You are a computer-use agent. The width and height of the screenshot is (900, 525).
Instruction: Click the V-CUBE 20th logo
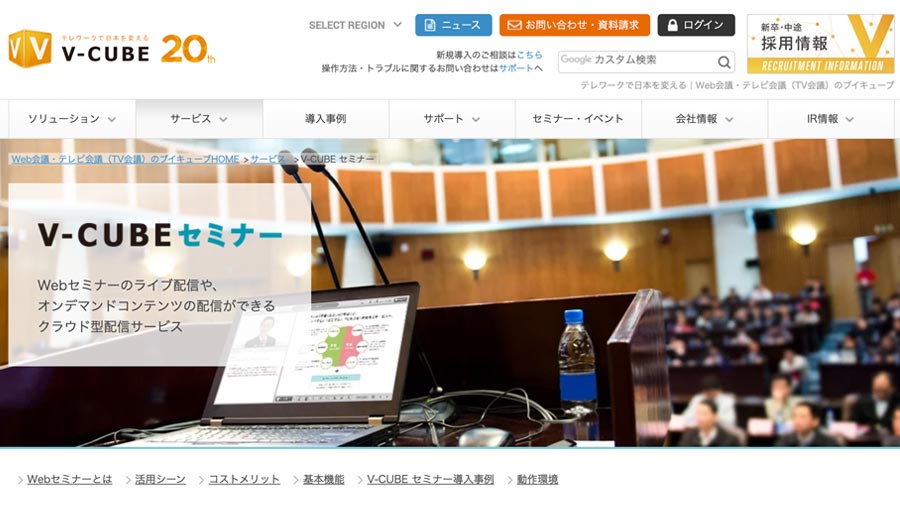[112, 49]
